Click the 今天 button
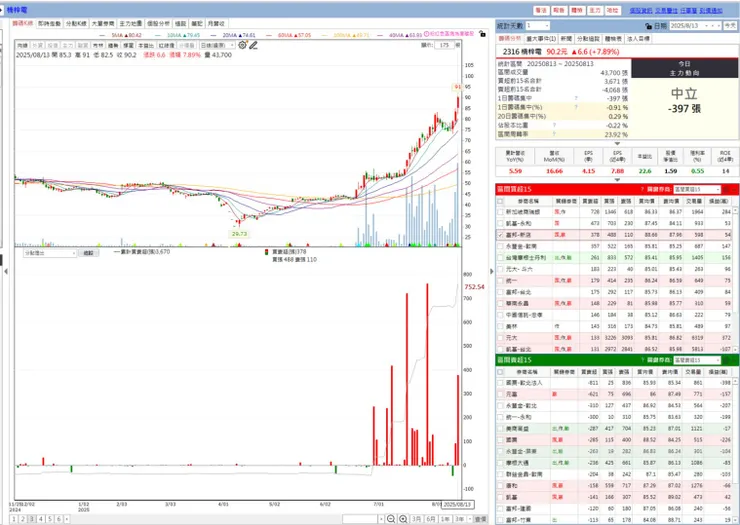Viewport: 740px width, 525px height. pyautogui.click(x=730, y=25)
